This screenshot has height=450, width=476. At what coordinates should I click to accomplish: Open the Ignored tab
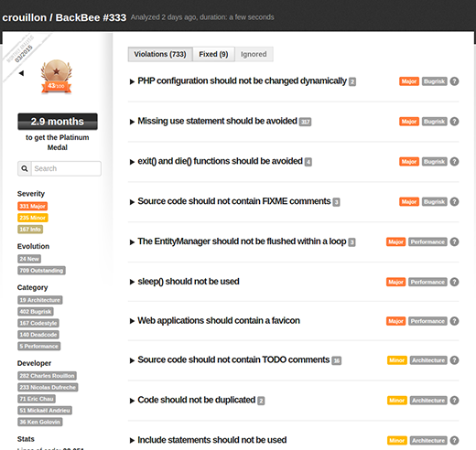[x=254, y=54]
